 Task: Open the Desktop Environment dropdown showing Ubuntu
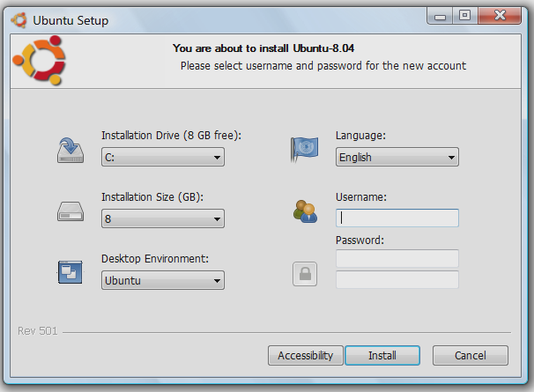tap(163, 280)
